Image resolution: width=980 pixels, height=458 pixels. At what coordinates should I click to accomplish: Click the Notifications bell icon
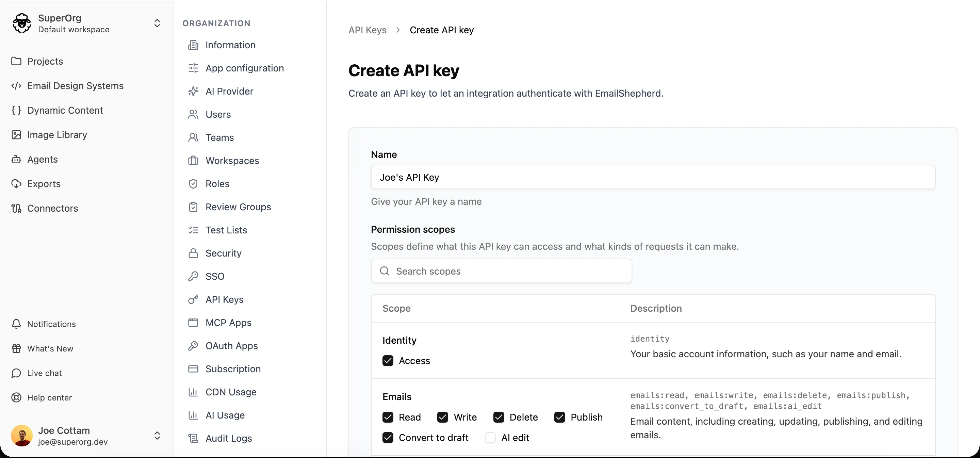click(16, 324)
